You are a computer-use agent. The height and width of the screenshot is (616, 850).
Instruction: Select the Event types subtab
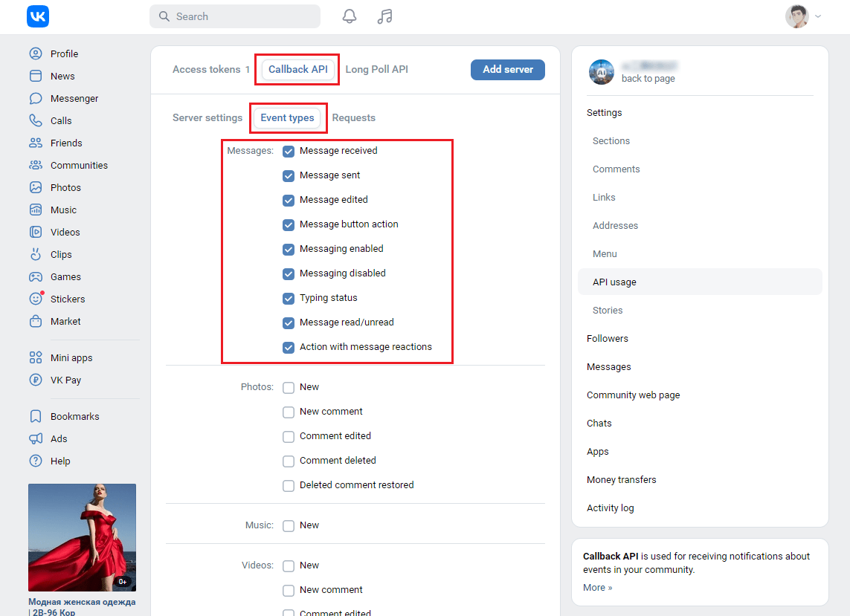coord(287,117)
